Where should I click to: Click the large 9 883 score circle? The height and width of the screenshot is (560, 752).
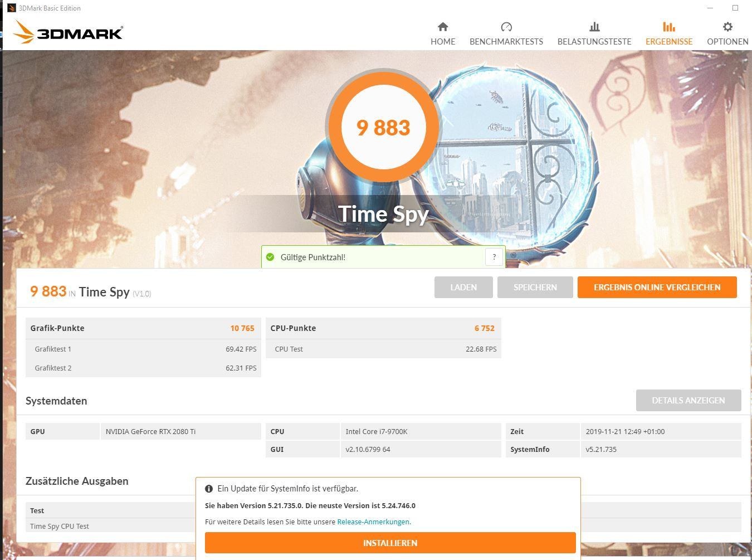coord(383,127)
